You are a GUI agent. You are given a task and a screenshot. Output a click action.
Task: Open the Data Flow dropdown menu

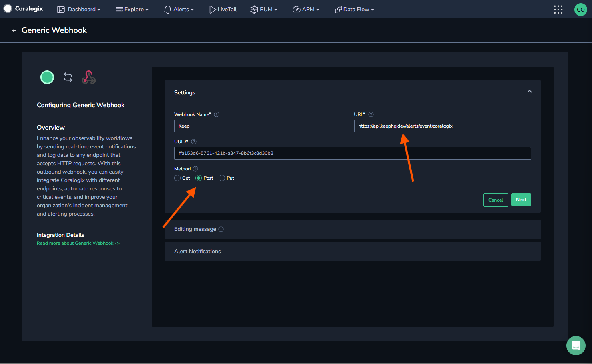[x=355, y=10]
